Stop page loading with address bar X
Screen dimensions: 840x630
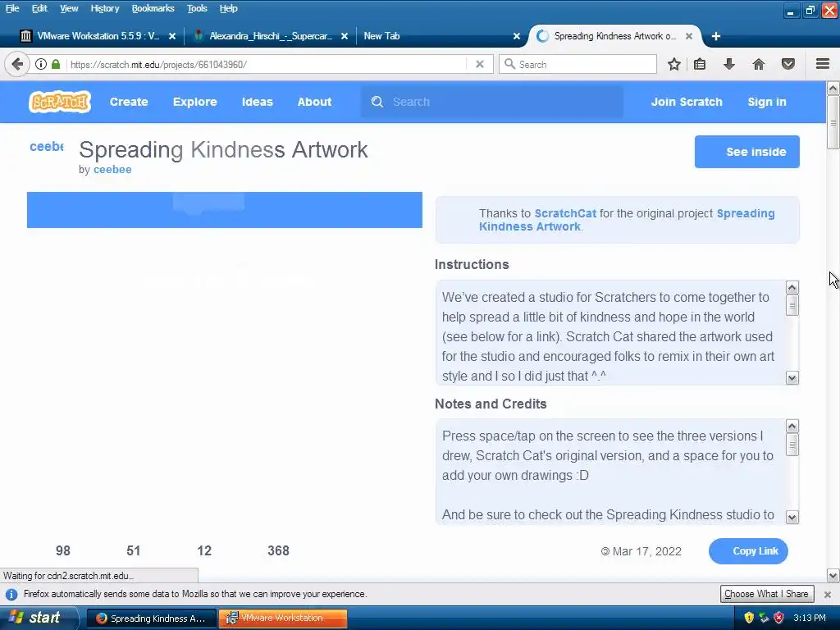point(480,64)
